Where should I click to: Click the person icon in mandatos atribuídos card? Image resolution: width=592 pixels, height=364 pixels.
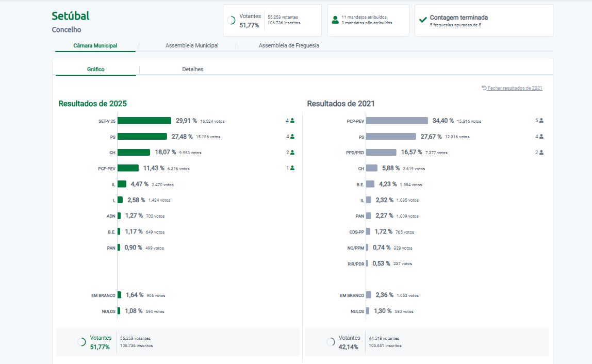coord(335,20)
